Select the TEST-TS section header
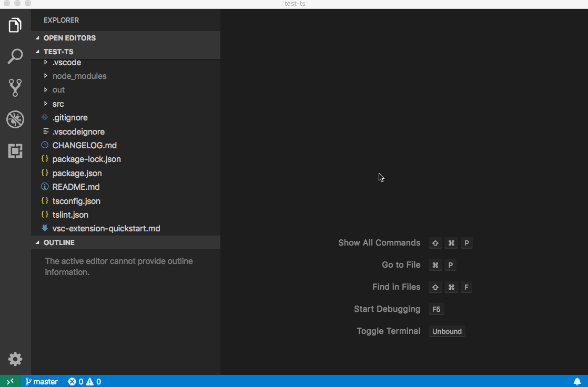Image resolution: width=588 pixels, height=387 pixels. click(58, 52)
